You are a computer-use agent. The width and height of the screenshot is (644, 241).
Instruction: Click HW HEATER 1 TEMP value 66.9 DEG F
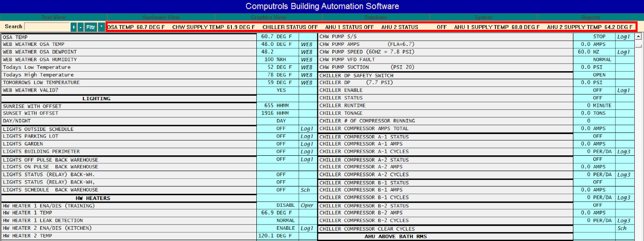click(277, 213)
